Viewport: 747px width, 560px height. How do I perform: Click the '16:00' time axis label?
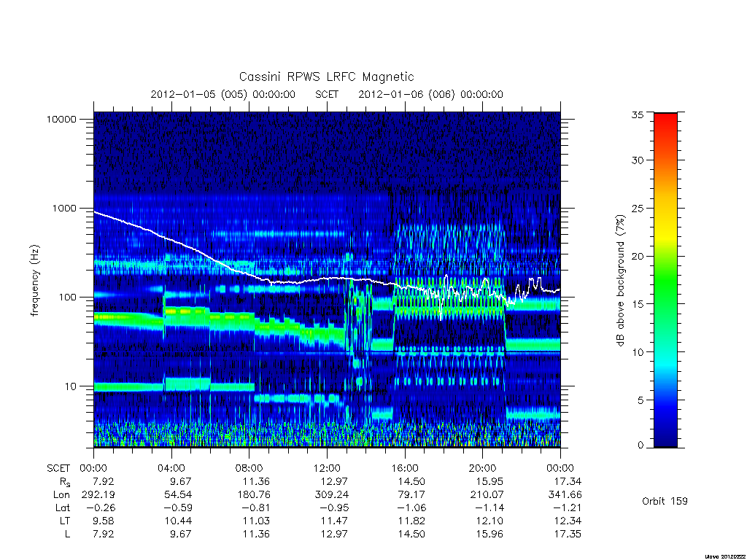point(405,468)
